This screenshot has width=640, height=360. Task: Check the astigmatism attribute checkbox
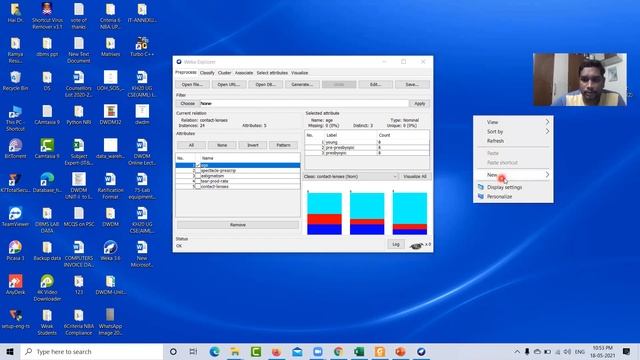point(198,176)
